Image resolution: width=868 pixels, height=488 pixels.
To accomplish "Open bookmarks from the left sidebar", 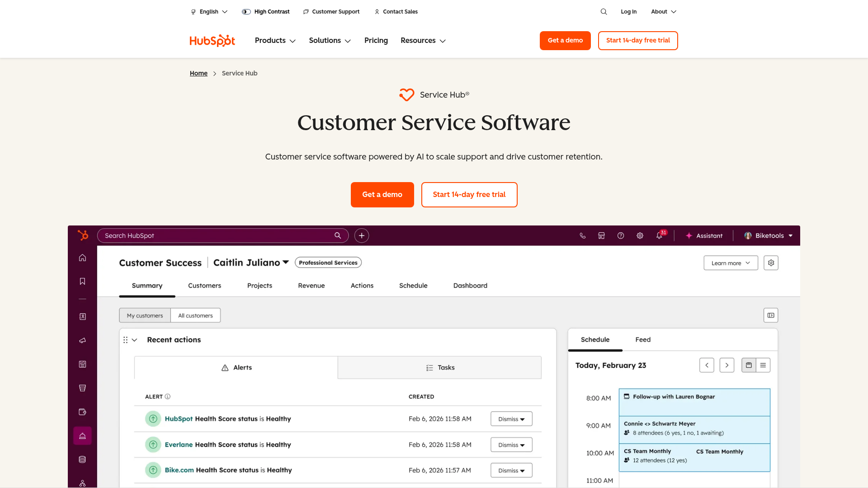I will (82, 281).
